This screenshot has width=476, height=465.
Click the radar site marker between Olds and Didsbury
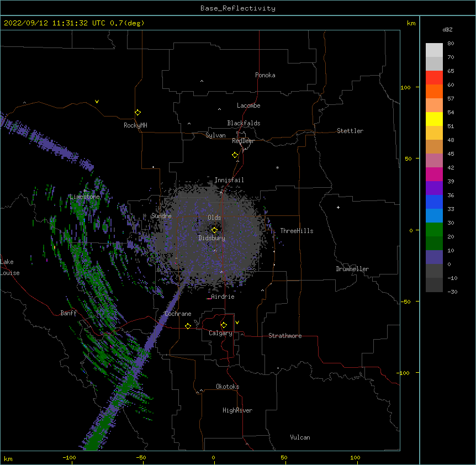click(214, 230)
